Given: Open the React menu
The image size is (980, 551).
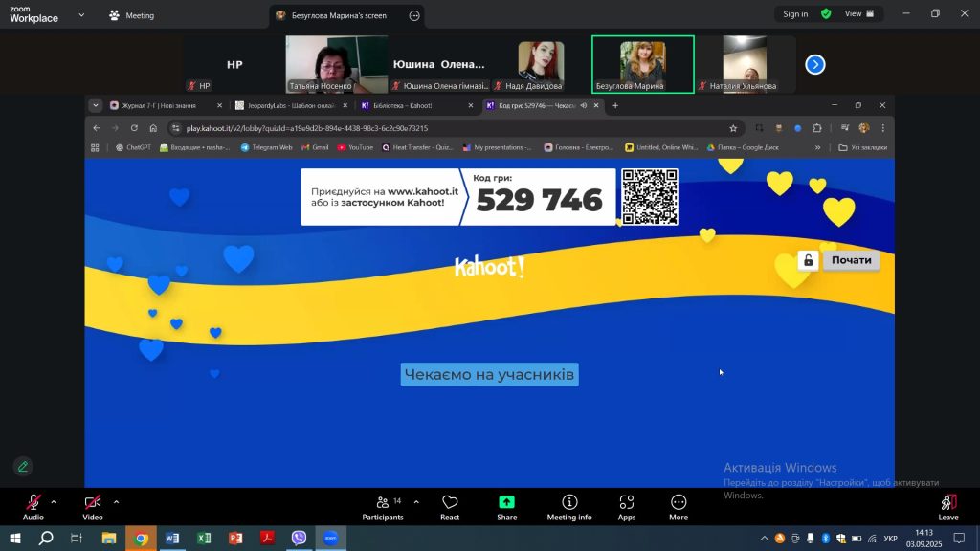Looking at the screenshot, I should (x=450, y=507).
